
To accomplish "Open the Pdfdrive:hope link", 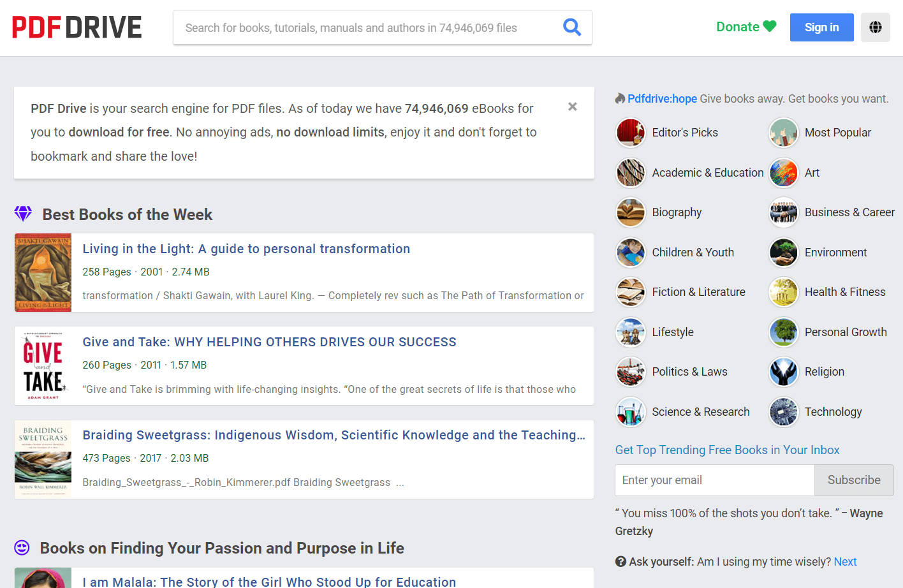I will [662, 99].
